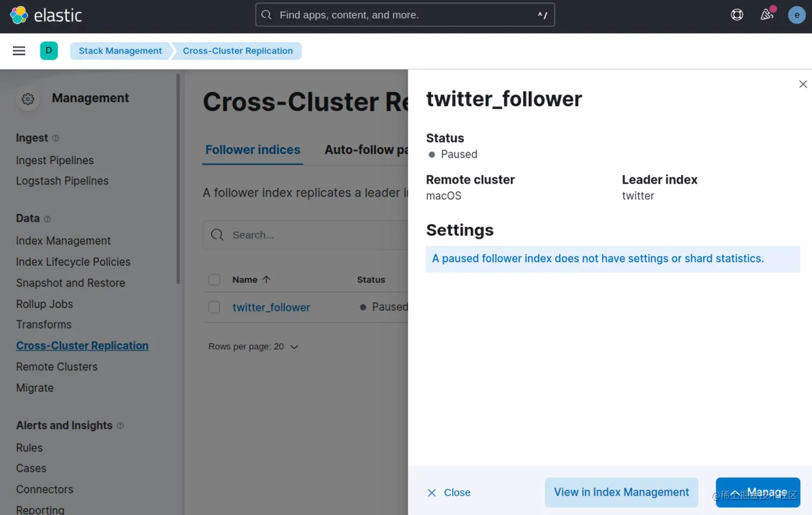Open the twitter_follower index link
The width and height of the screenshot is (812, 515).
271,307
